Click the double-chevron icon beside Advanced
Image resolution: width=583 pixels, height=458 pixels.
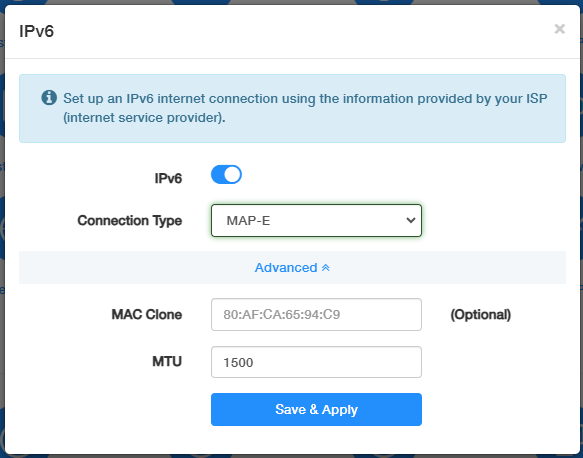(326, 268)
